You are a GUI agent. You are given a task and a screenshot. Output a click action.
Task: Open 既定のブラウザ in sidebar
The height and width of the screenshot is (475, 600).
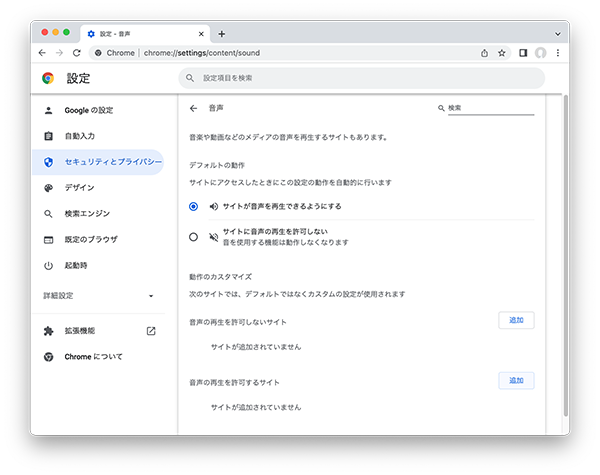[x=98, y=240]
